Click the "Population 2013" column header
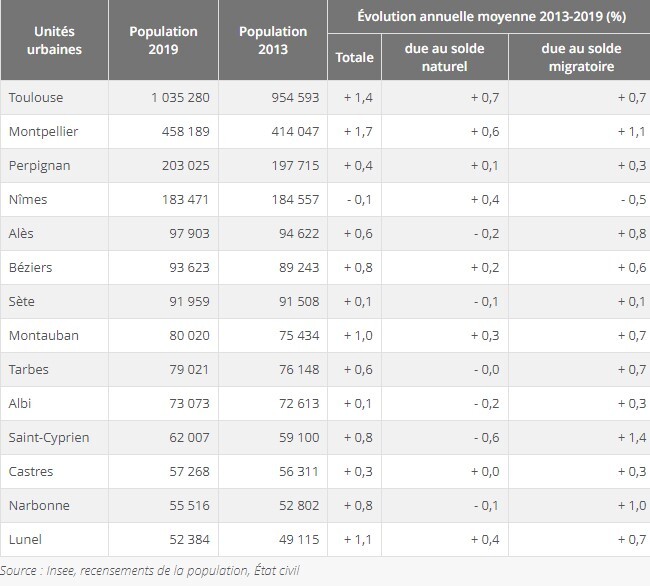This screenshot has width=650, height=586. coord(273,40)
